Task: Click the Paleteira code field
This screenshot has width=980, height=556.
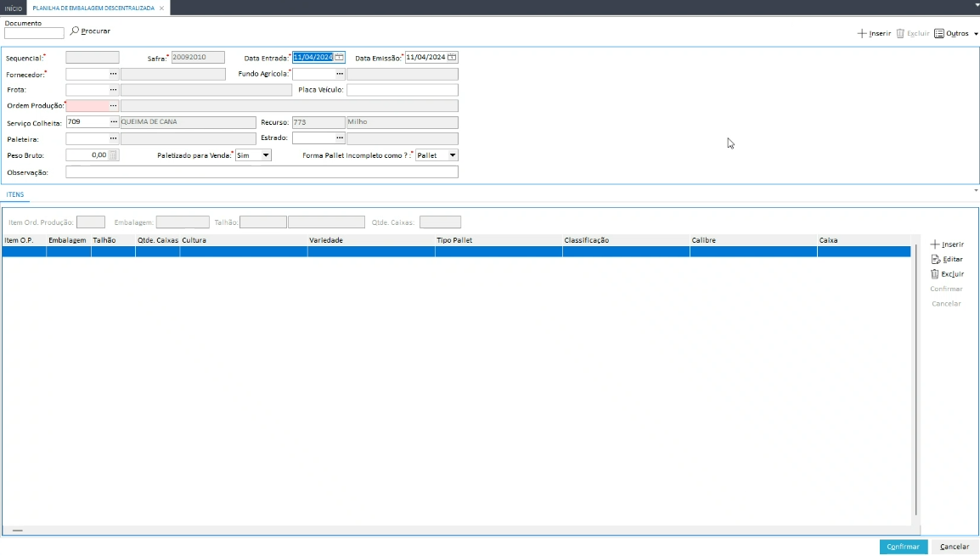Action: (x=87, y=138)
